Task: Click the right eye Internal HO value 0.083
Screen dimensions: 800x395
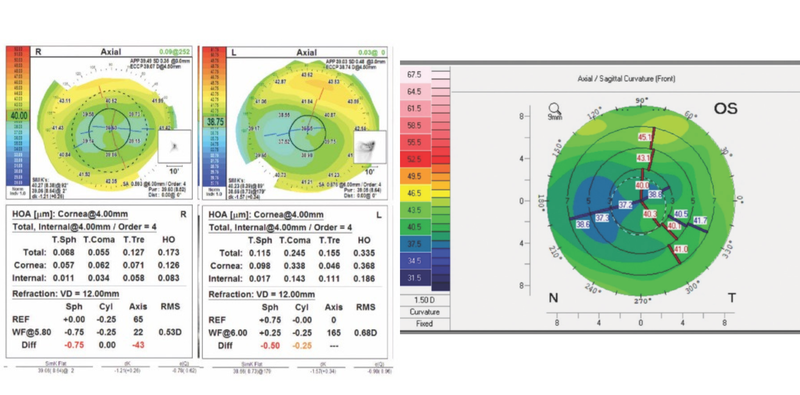Action: [168, 278]
